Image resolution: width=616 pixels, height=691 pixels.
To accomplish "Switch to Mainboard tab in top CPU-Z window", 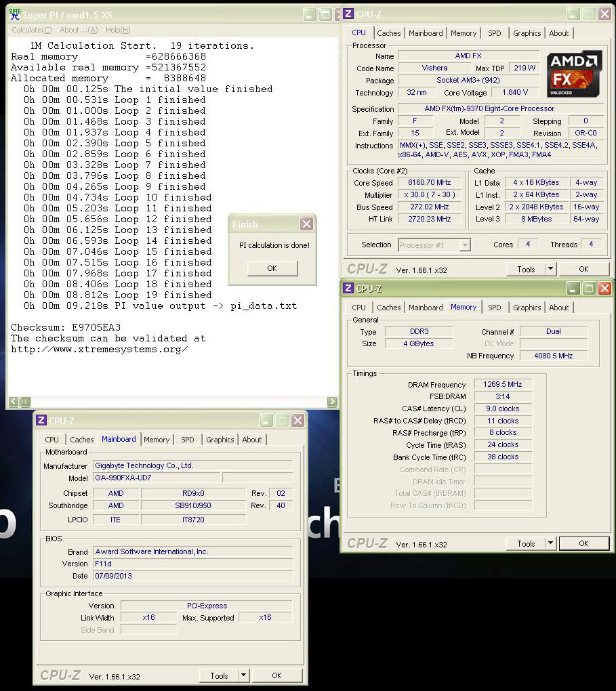I will (x=426, y=33).
